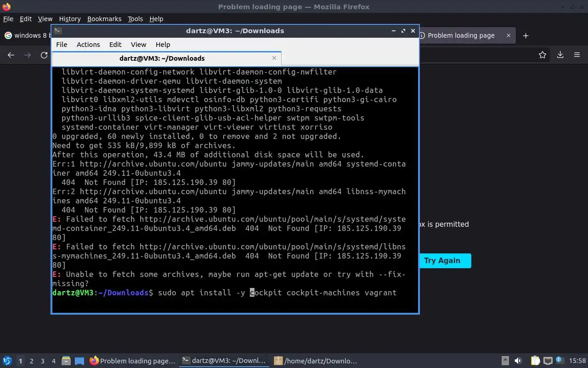Image resolution: width=588 pixels, height=368 pixels.
Task: Reload the current Firefox page
Action: pos(44,55)
